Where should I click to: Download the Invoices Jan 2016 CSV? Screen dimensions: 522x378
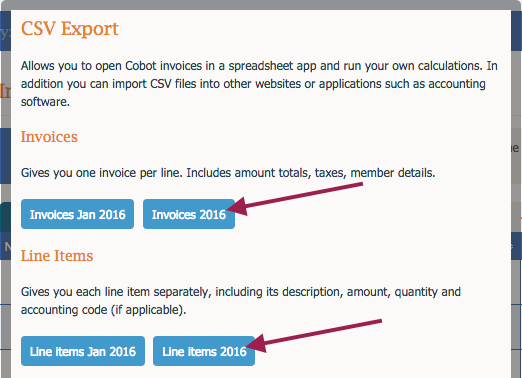pos(77,214)
